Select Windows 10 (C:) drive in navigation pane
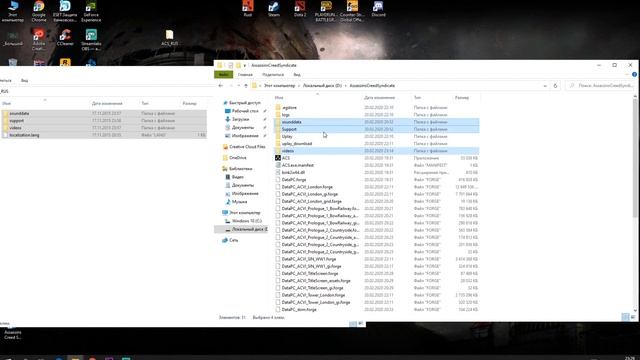Viewport: 640px width, 360px height. [x=243, y=221]
